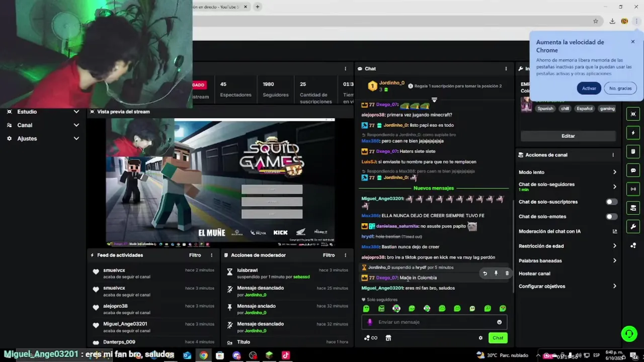This screenshot has height=362, width=644.
Task: Pin the Dxego_07 chat message
Action: (x=496, y=274)
